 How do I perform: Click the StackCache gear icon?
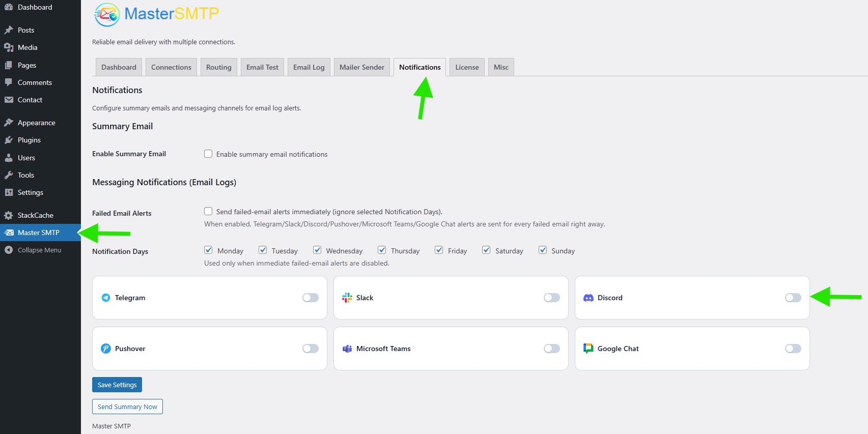9,215
